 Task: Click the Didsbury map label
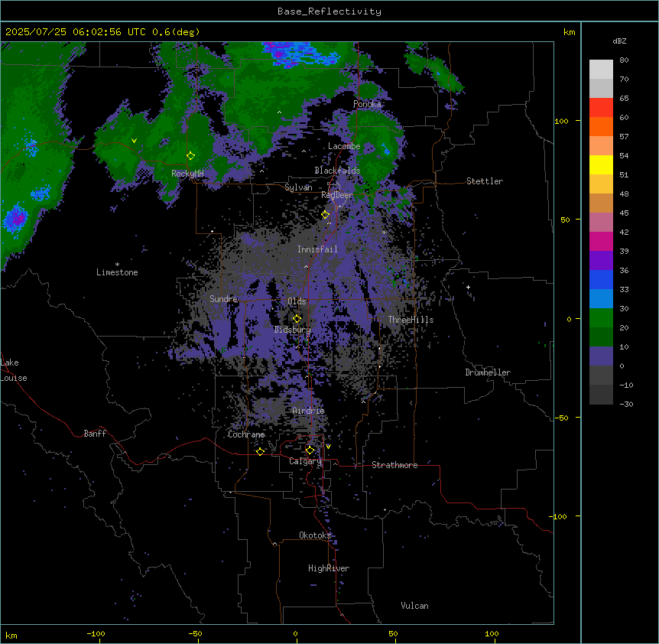[293, 330]
